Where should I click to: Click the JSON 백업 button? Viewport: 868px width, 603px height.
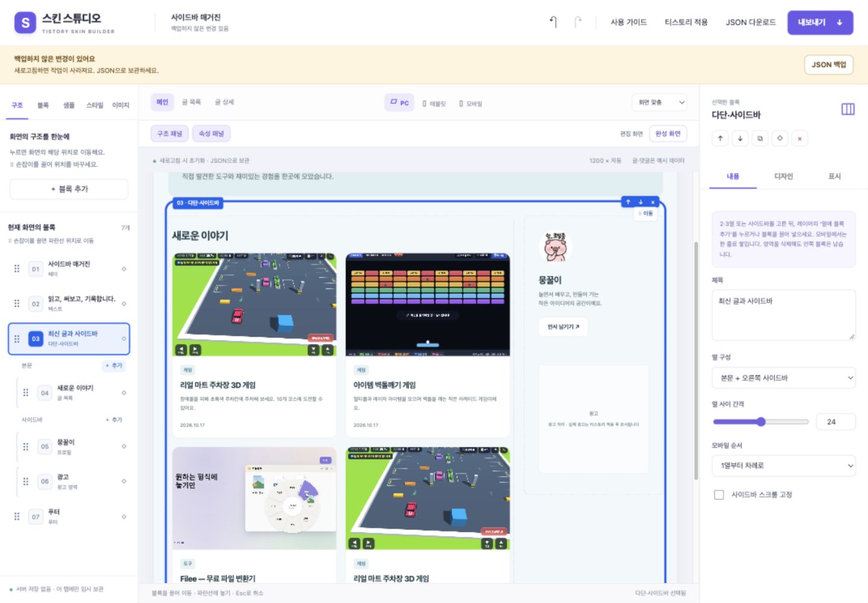click(829, 65)
